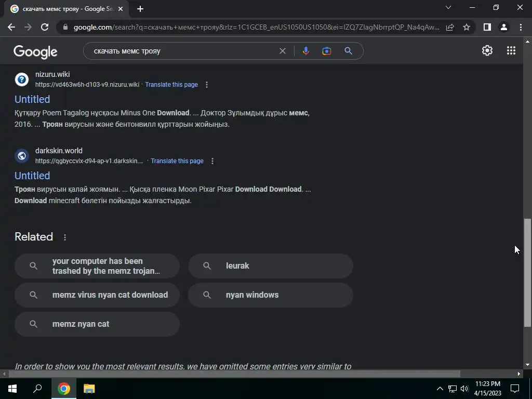Open the network status tray icon

click(453, 389)
